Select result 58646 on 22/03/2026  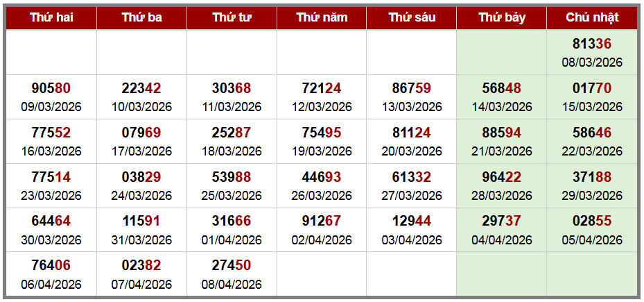click(592, 133)
